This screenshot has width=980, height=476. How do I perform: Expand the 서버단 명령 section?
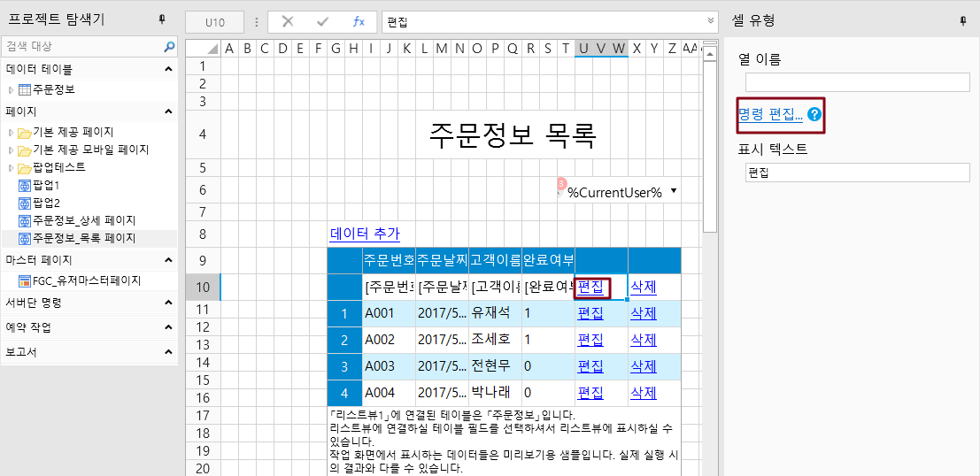point(168,303)
